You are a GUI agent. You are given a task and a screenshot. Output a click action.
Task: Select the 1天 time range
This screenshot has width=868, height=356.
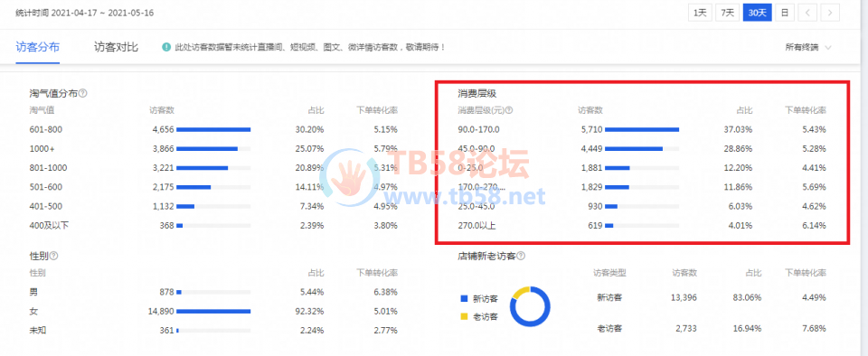click(x=700, y=13)
